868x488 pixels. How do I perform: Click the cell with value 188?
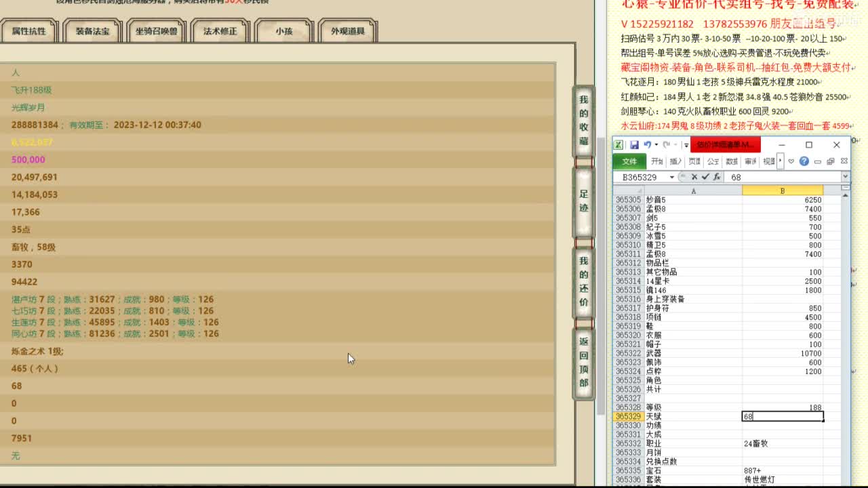click(783, 407)
